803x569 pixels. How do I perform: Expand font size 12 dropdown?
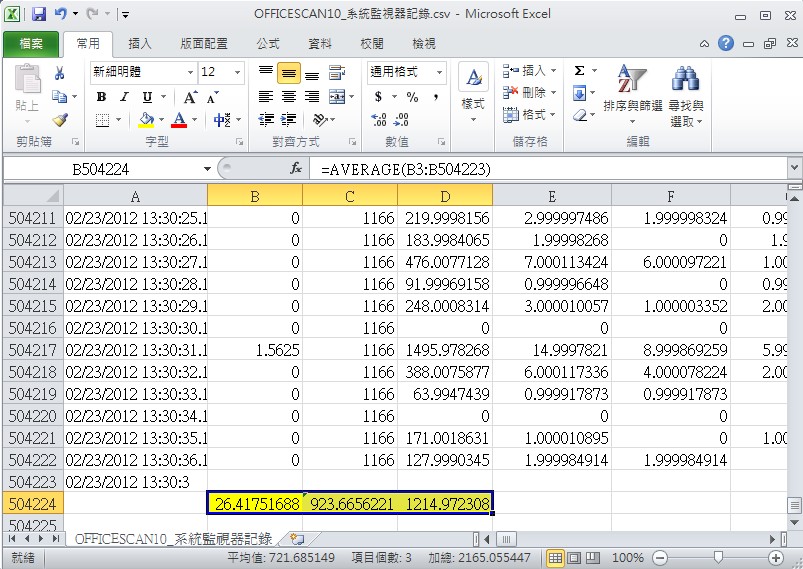click(237, 72)
